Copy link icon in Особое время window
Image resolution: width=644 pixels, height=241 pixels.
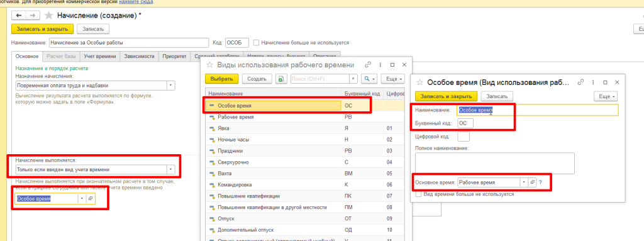(580, 82)
